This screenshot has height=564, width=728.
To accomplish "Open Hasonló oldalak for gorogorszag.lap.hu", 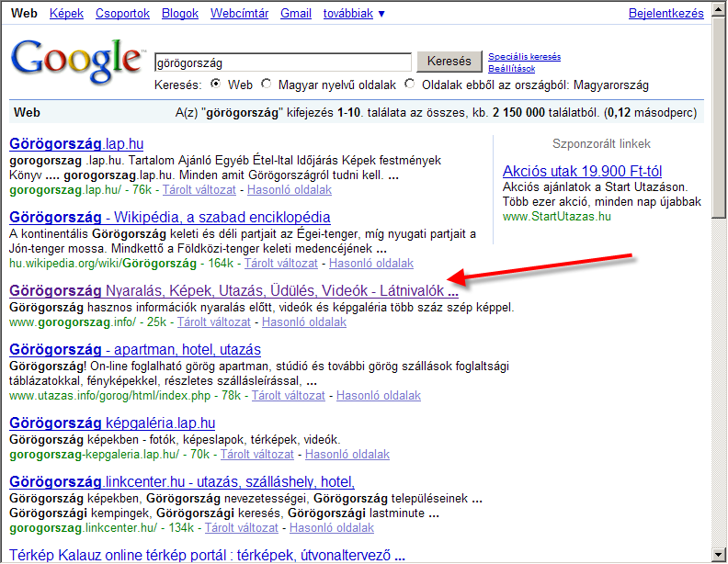I will click(290, 190).
